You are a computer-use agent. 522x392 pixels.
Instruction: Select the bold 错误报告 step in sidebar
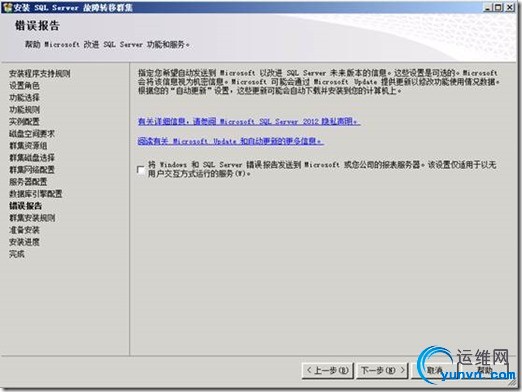pos(26,205)
